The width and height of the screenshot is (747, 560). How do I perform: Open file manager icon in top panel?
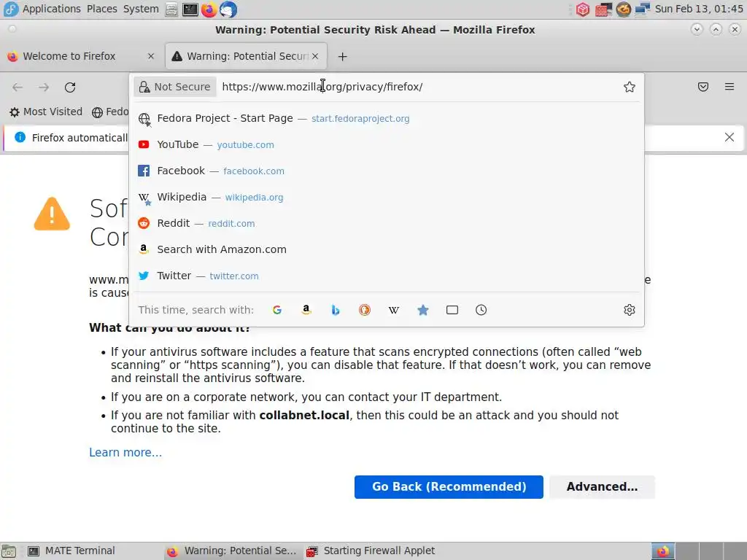click(x=171, y=9)
